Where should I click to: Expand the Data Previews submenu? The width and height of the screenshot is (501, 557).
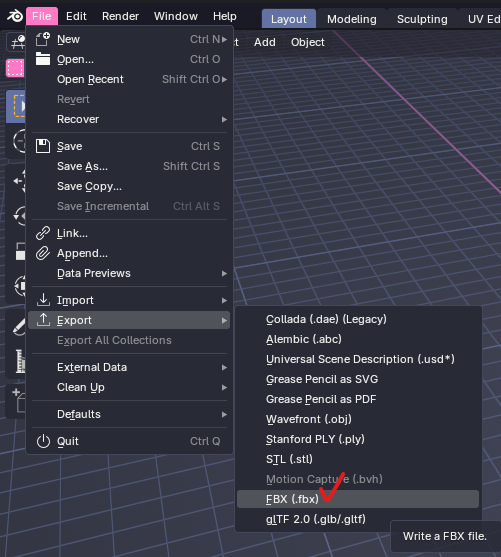(x=129, y=273)
